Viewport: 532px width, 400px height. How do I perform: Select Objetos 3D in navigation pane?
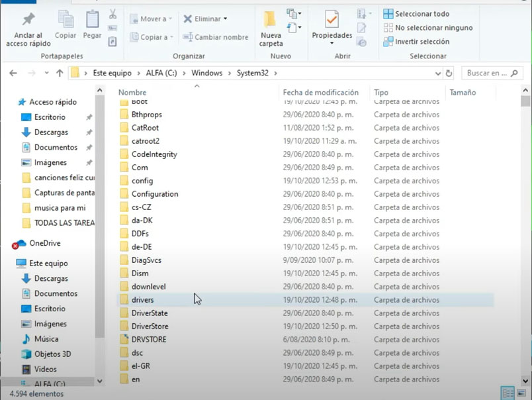(52, 354)
